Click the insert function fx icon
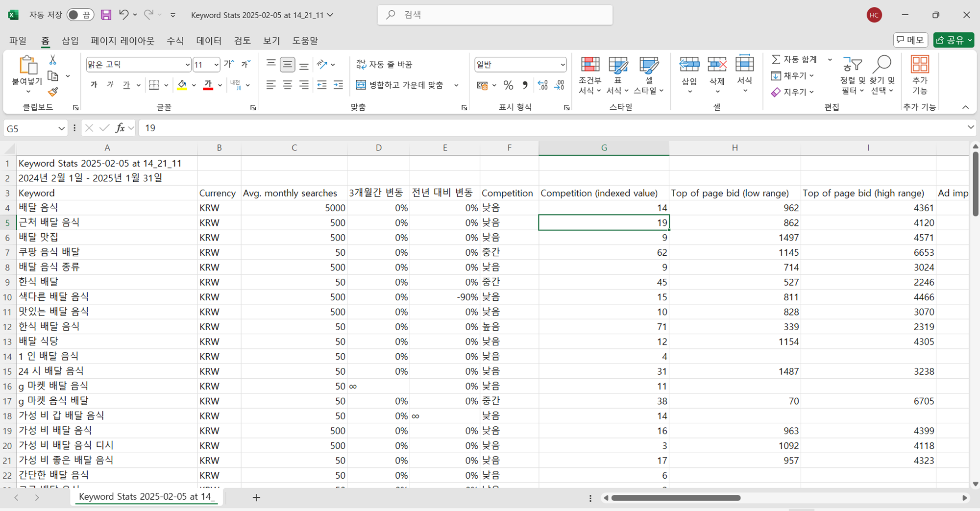Viewport: 980px width, 511px height. (x=120, y=128)
